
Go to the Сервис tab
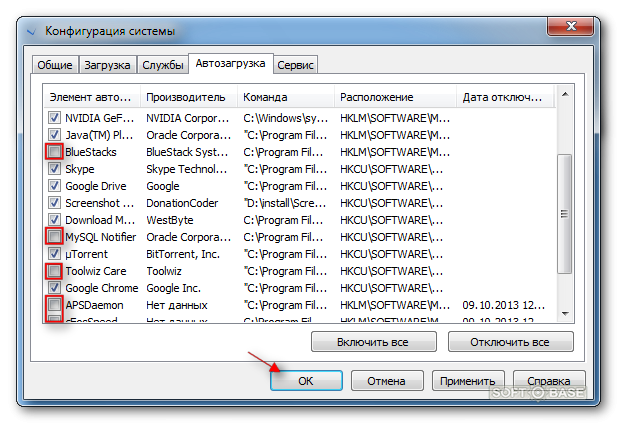click(295, 65)
